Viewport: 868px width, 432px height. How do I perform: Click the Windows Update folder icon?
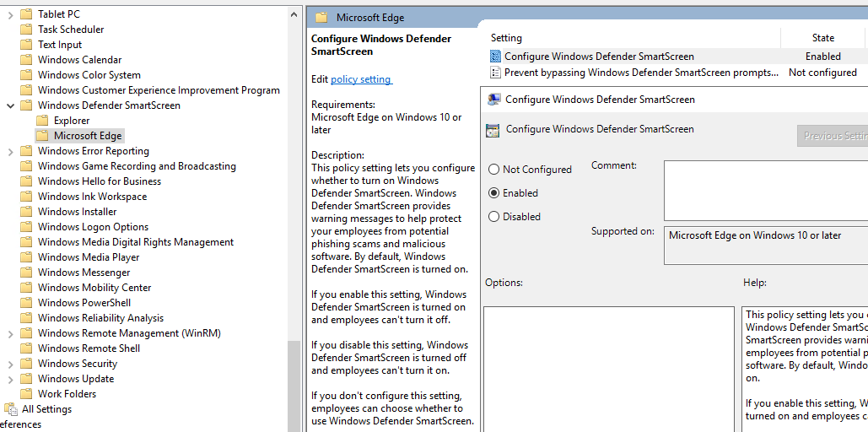coord(26,378)
